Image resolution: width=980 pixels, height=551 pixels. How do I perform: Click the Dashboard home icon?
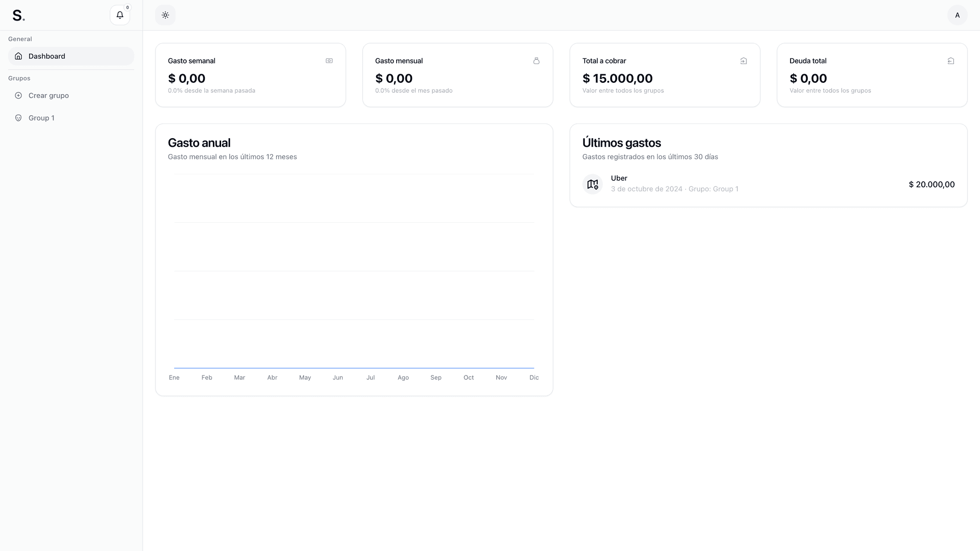click(x=18, y=56)
